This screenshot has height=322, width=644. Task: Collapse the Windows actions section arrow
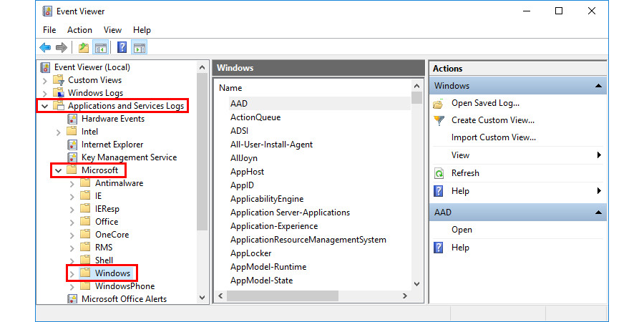[x=598, y=86]
